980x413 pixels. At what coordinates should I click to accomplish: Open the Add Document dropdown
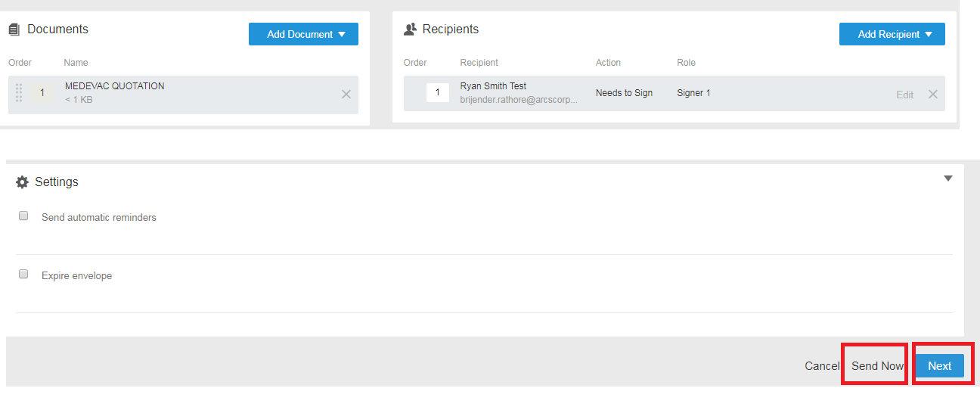point(303,34)
